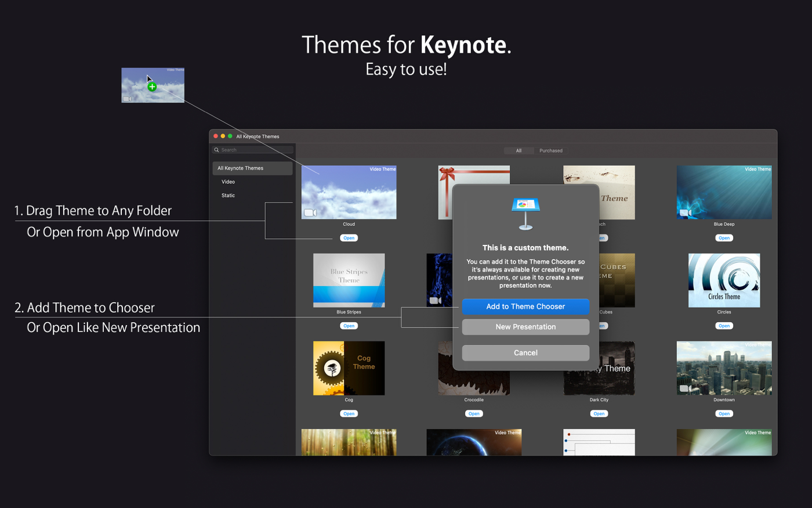
Task: Click the New Presentation button
Action: (525, 327)
